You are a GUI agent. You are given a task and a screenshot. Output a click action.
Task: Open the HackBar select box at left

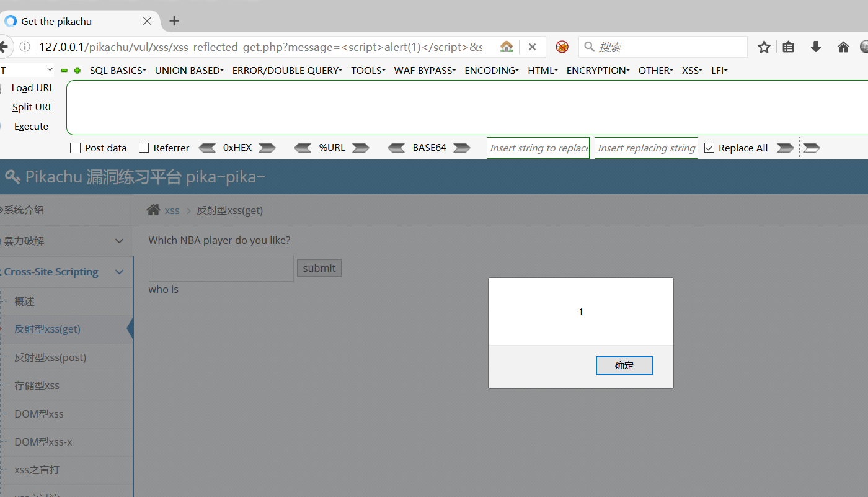[x=27, y=70]
